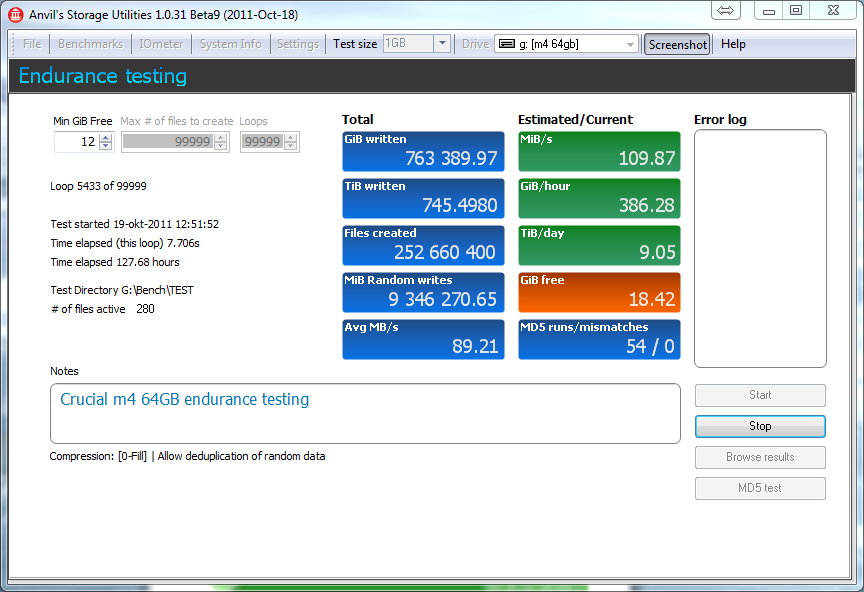The height and width of the screenshot is (592, 864).
Task: Click 'Test started 19-okt-2011 12:51:52' text
Action: pos(134,224)
